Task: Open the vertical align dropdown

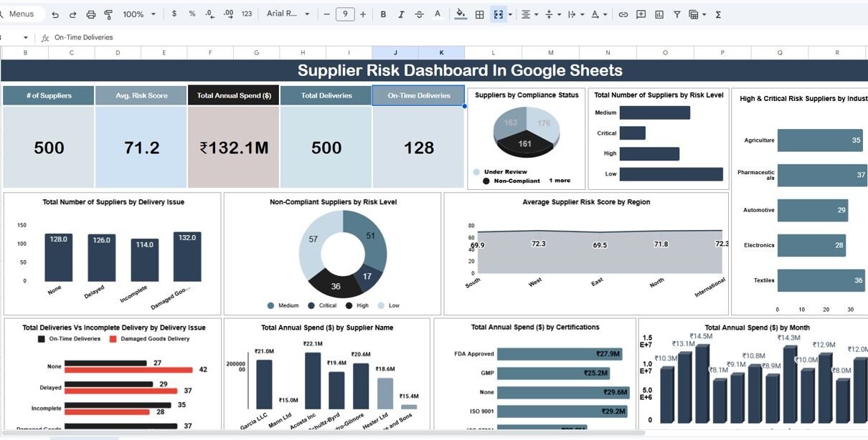Action: point(552,14)
